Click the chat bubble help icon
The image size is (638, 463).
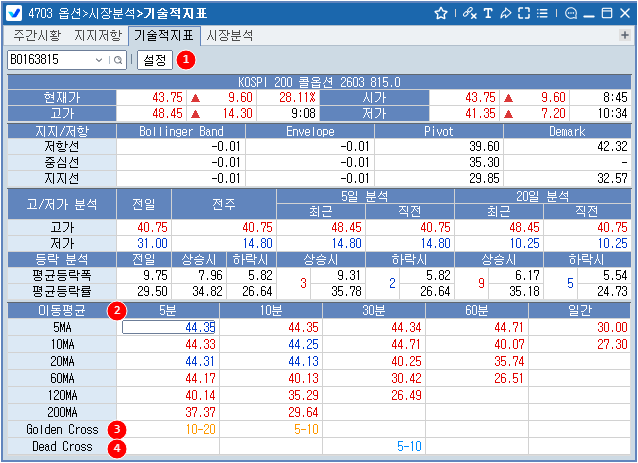click(571, 13)
